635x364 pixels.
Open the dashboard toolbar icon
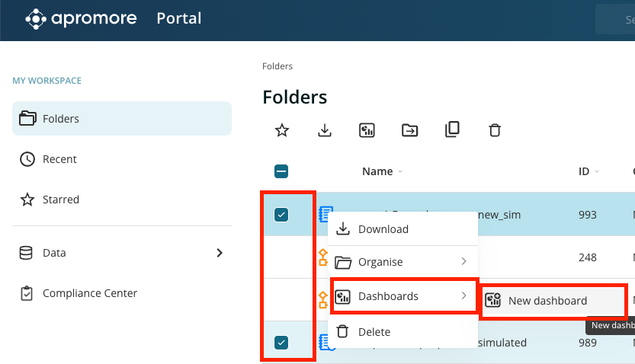pos(367,130)
